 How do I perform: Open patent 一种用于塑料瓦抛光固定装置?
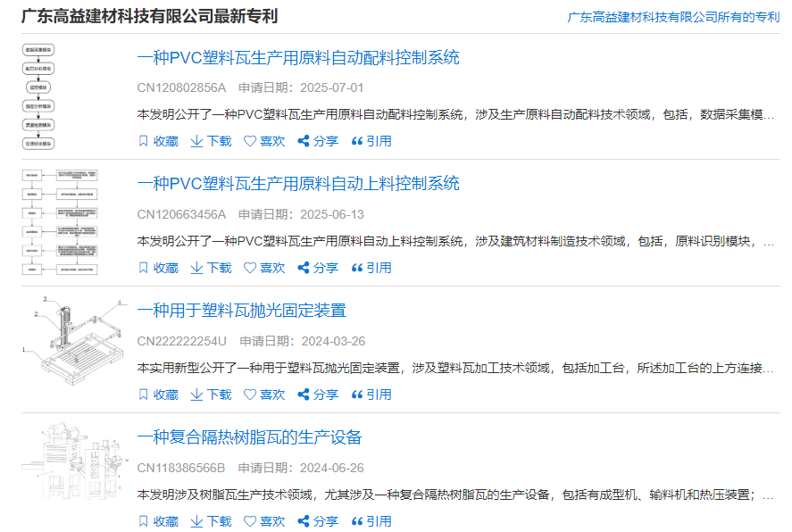(x=243, y=311)
